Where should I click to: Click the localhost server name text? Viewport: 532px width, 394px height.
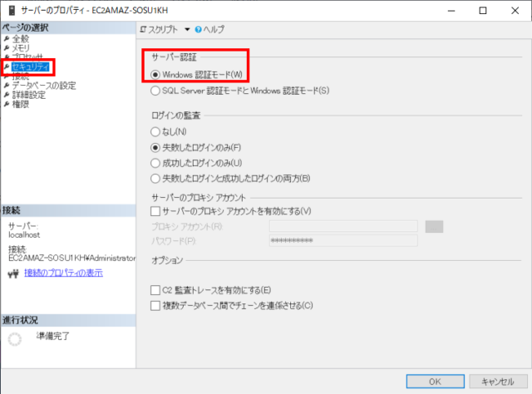click(x=24, y=235)
